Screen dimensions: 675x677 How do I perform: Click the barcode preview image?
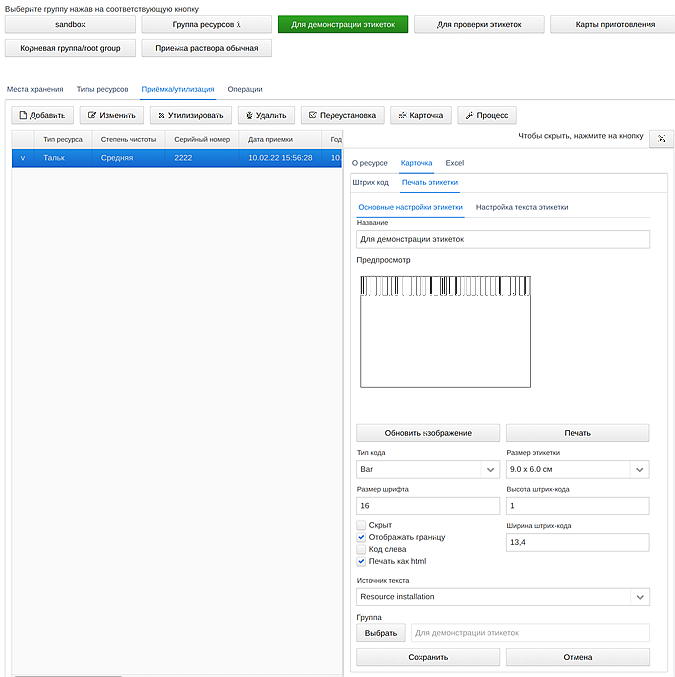(445, 331)
